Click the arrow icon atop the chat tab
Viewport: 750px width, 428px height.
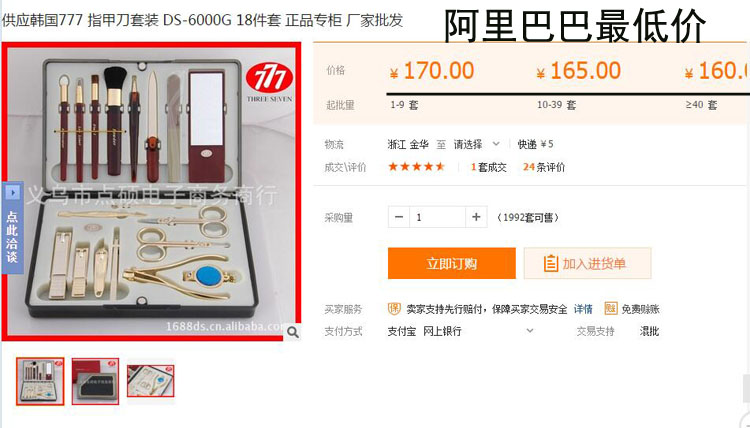tap(12, 192)
